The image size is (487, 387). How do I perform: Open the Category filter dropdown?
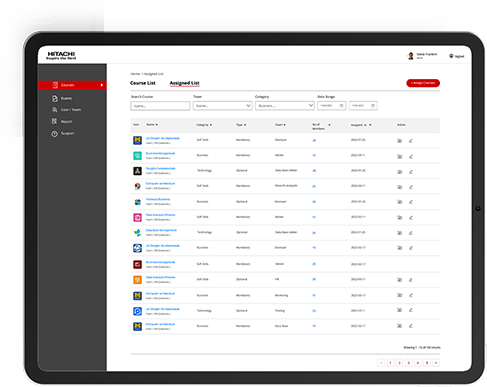285,106
